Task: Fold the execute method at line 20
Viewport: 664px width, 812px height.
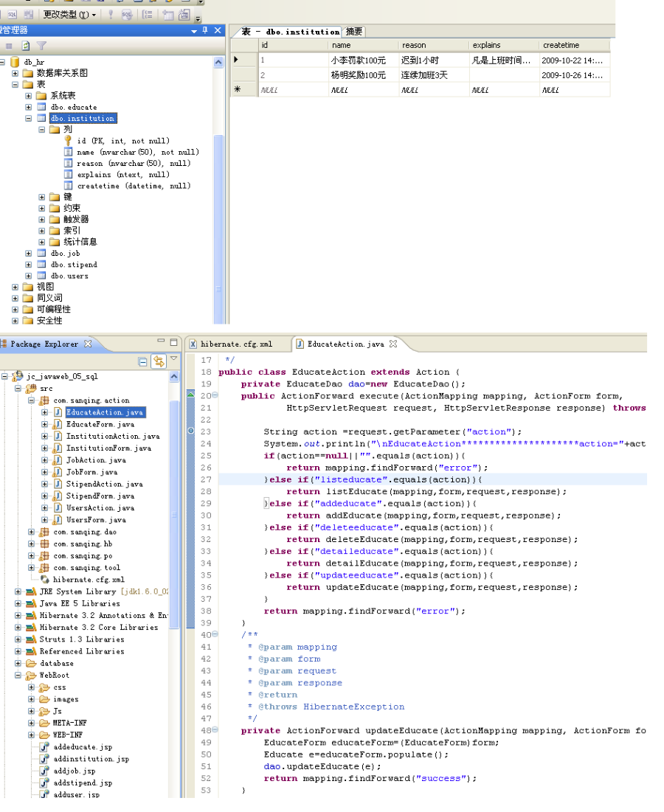Action: (215, 395)
